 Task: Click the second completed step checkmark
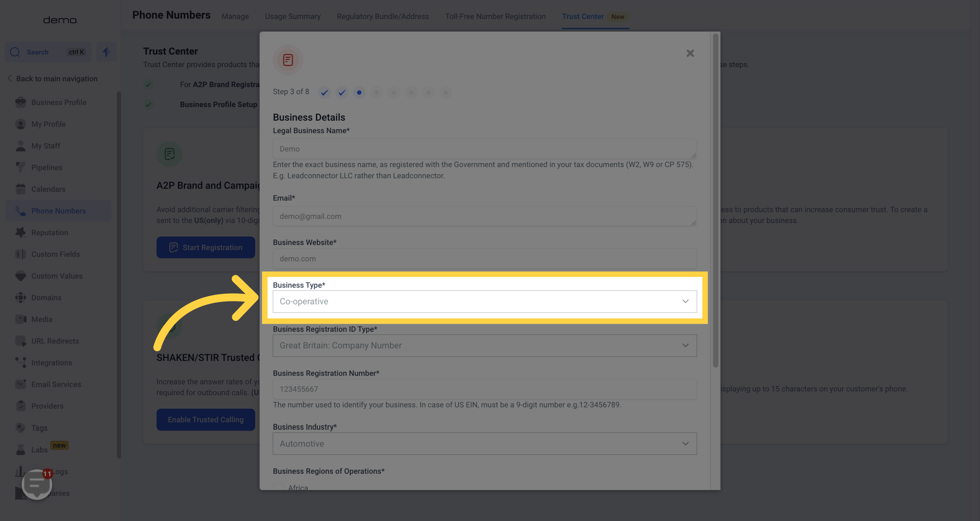click(342, 92)
